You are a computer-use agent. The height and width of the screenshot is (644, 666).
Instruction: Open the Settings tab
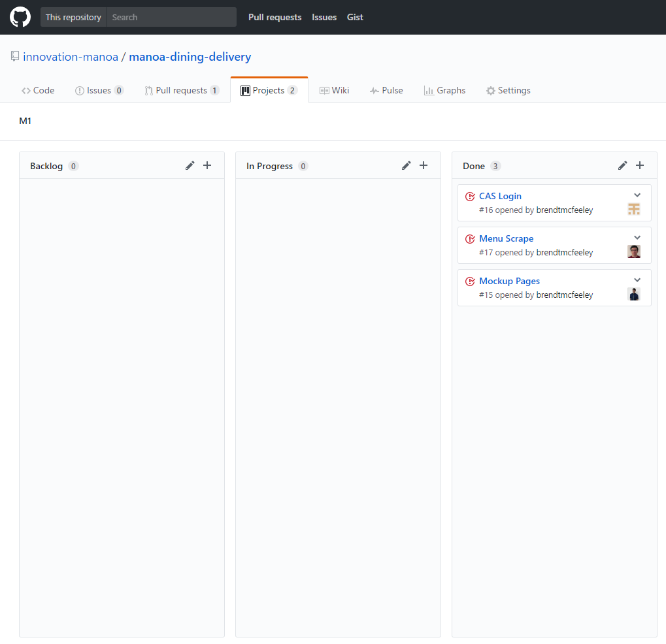point(508,90)
